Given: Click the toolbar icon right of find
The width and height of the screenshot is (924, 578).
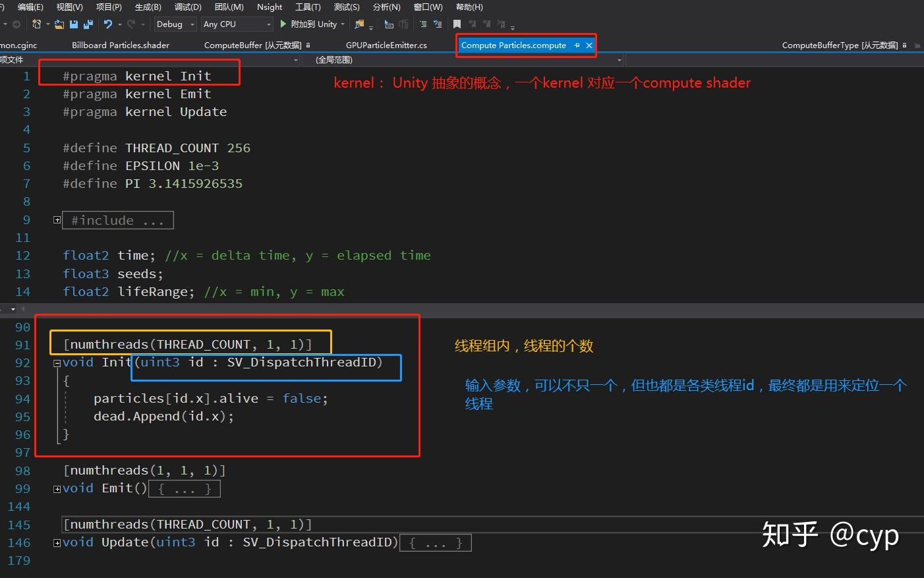Looking at the screenshot, I should (389, 24).
